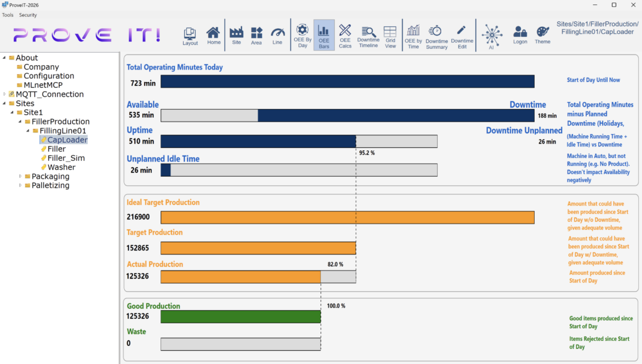This screenshot has width=642, height=364.
Task: Click the Logon icon
Action: (x=520, y=35)
